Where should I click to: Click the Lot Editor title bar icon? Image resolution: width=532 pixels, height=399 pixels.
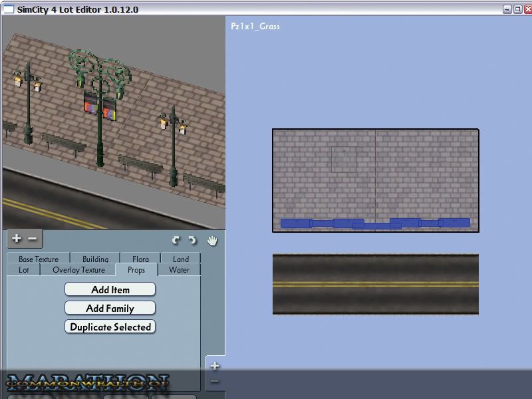pos(8,9)
